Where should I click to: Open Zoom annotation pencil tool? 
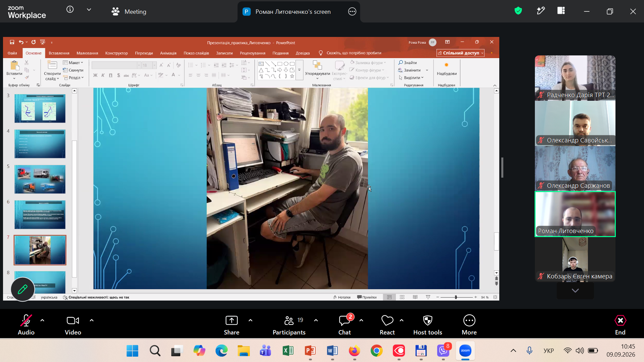pyautogui.click(x=23, y=289)
